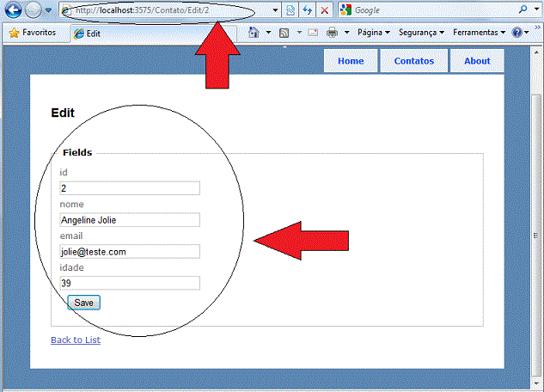Open the Página menu
544x392 pixels.
pyautogui.click(x=374, y=33)
